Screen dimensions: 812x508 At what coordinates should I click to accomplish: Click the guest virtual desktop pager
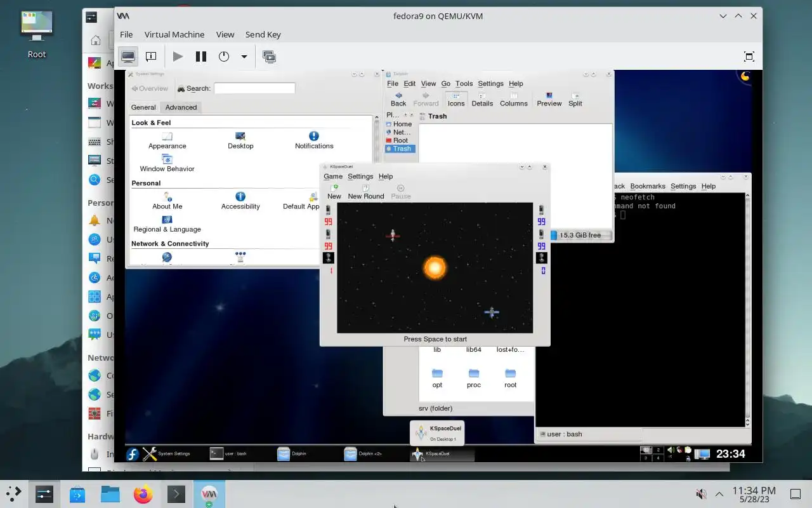point(652,454)
